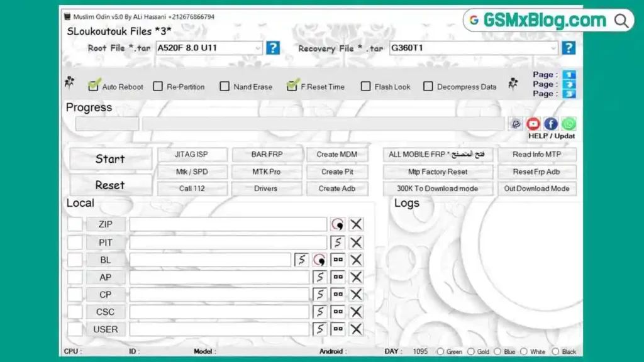644x362 pixels.
Task: Click the BAR FRP button
Action: coord(267,155)
